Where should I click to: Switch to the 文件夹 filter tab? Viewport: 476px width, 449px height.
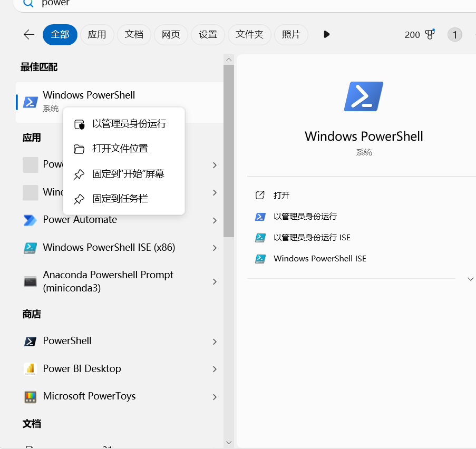click(249, 35)
